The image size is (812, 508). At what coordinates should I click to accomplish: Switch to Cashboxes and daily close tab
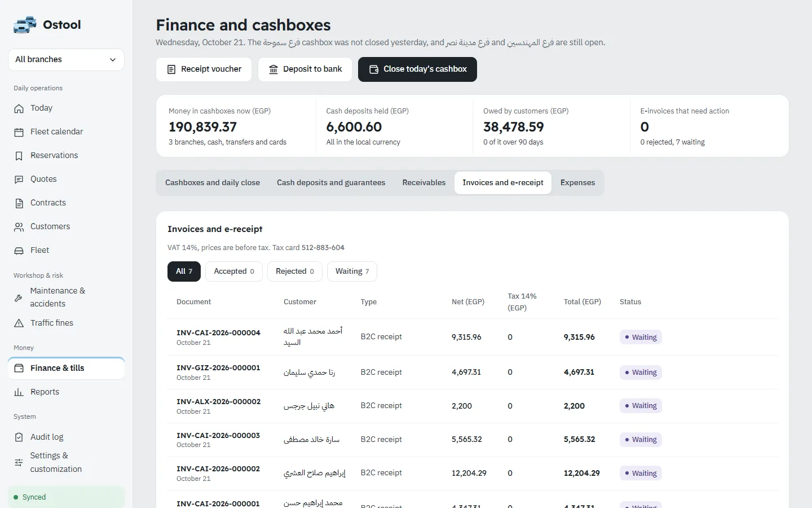(x=213, y=183)
